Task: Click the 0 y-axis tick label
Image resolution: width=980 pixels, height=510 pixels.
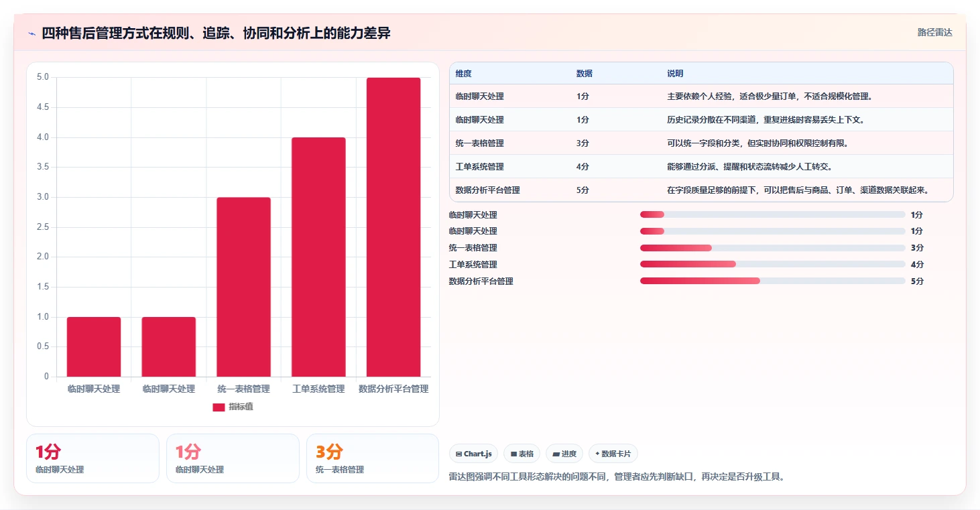Action: [47, 377]
